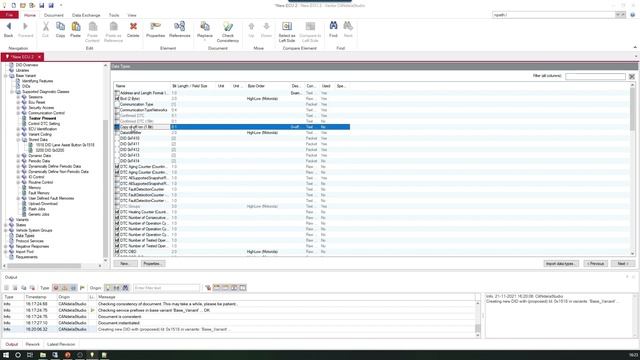Click the clear filter X icon
This screenshot has height=360, width=640.
[x=632, y=76]
